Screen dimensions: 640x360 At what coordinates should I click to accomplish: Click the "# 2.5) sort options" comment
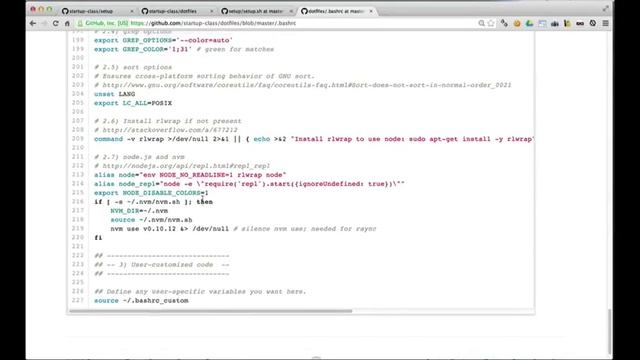coord(133,67)
